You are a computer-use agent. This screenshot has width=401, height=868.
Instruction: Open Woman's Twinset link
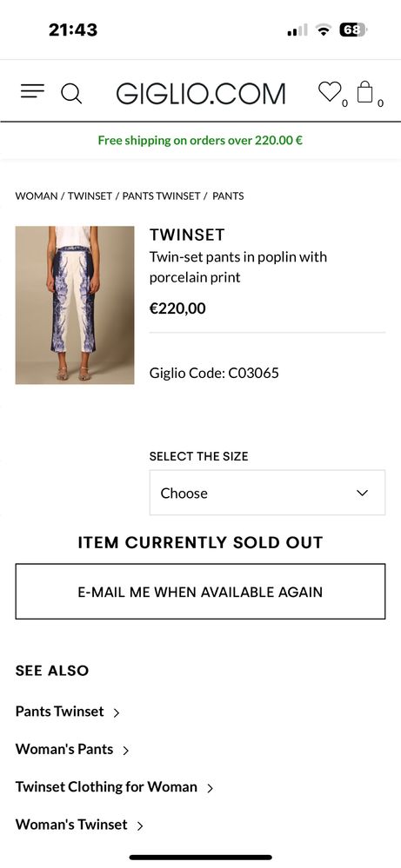point(71,825)
